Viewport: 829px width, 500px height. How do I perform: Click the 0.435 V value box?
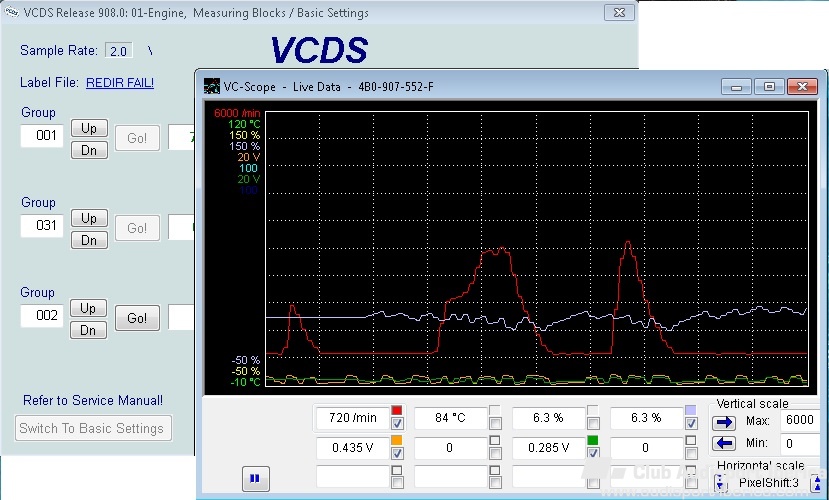point(353,448)
